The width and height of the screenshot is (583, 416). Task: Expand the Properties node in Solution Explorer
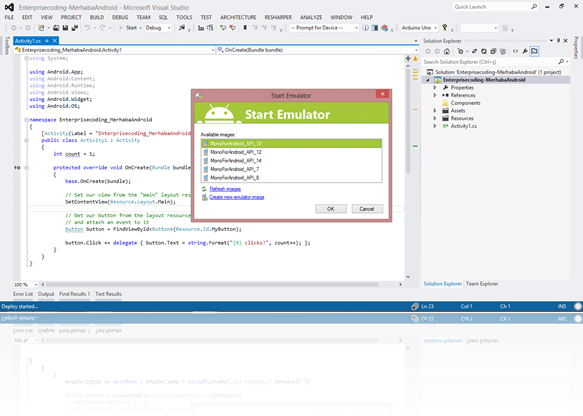[435, 88]
